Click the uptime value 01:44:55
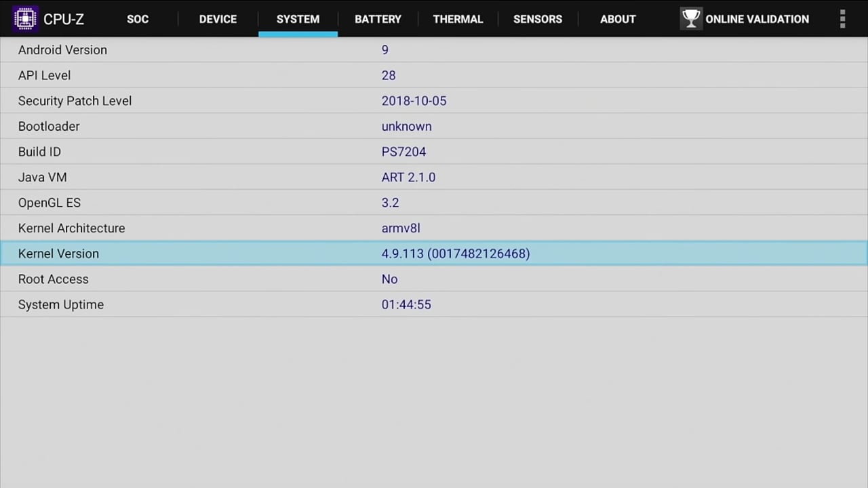Viewport: 868px width, 488px height. tap(406, 305)
